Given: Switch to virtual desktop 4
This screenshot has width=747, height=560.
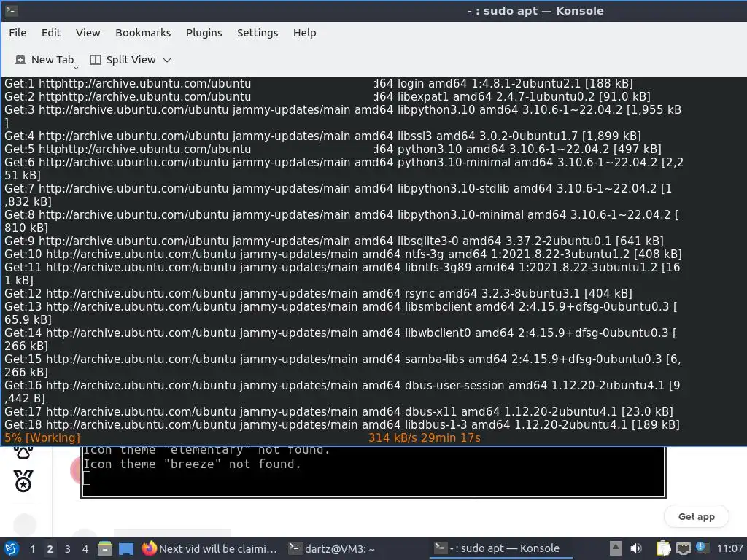Looking at the screenshot, I should coord(85,549).
